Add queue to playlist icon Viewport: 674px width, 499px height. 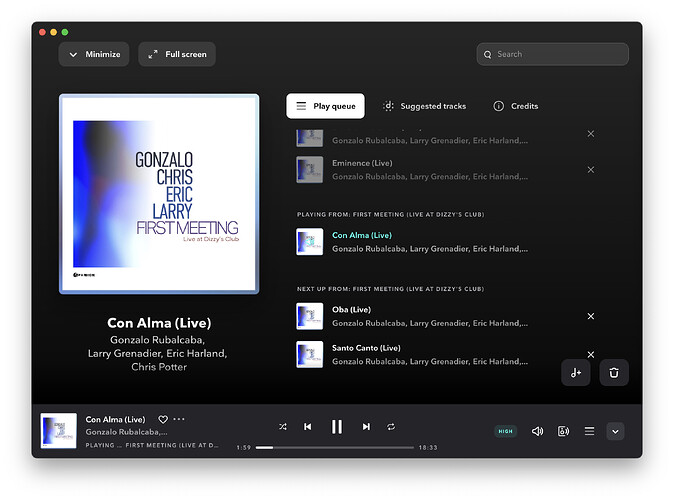(576, 373)
